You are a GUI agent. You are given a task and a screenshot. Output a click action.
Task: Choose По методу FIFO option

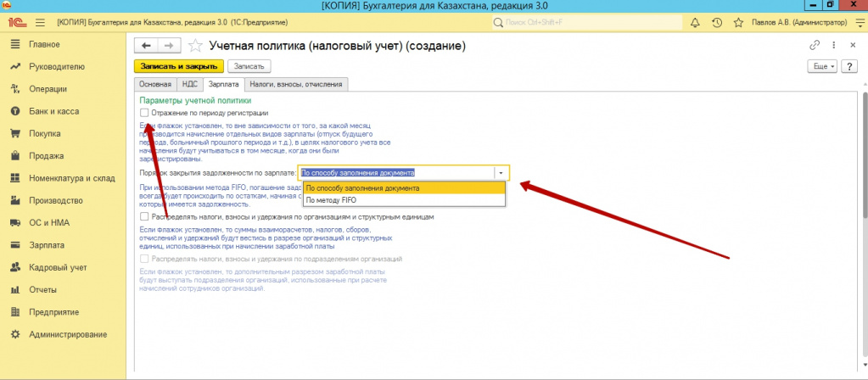coord(404,200)
